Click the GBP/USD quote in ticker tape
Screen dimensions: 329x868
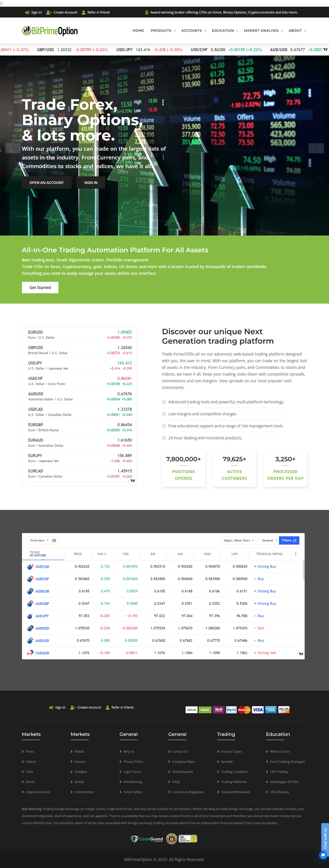(x=72, y=50)
